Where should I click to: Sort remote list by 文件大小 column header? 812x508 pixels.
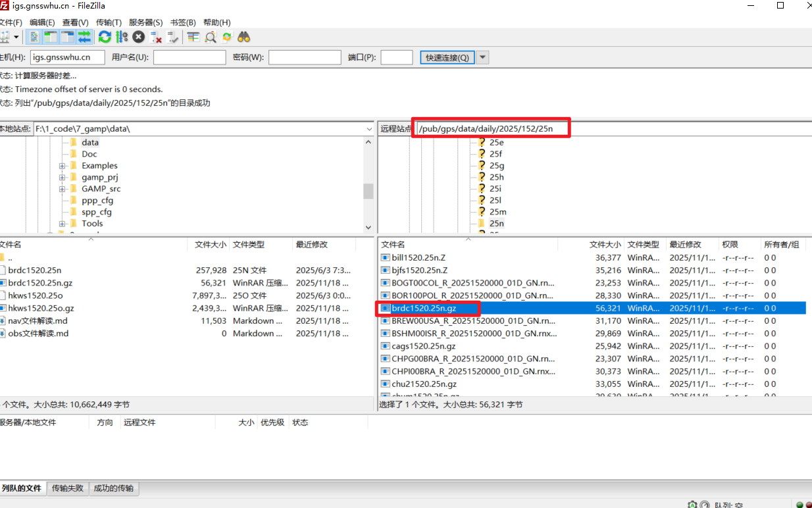click(x=605, y=245)
